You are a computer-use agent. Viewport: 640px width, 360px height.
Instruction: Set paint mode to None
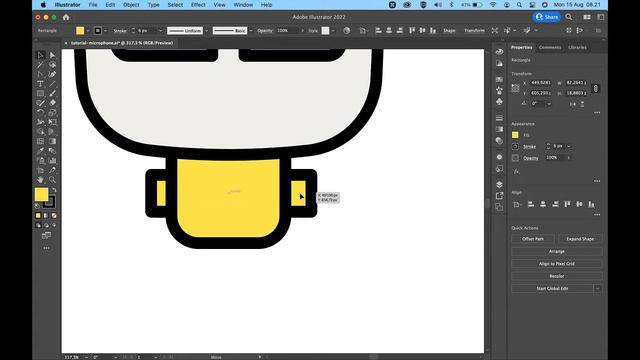(x=54, y=216)
